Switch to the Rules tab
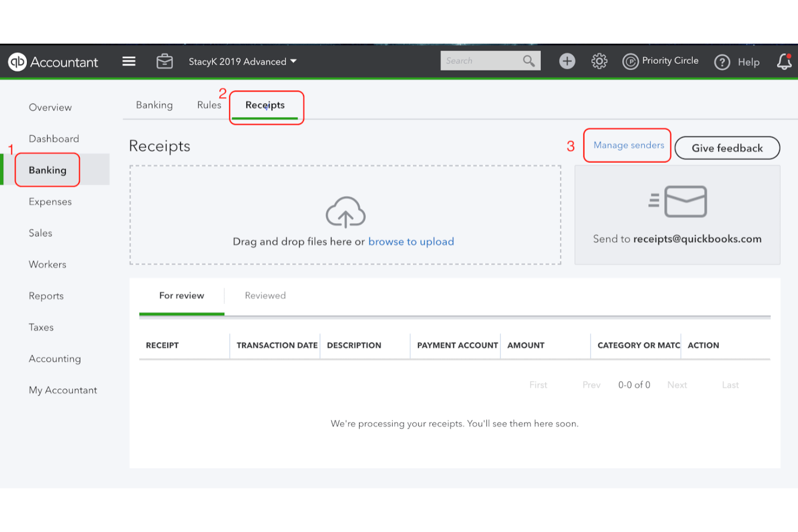Screen dimensions: 798x532 (209, 105)
